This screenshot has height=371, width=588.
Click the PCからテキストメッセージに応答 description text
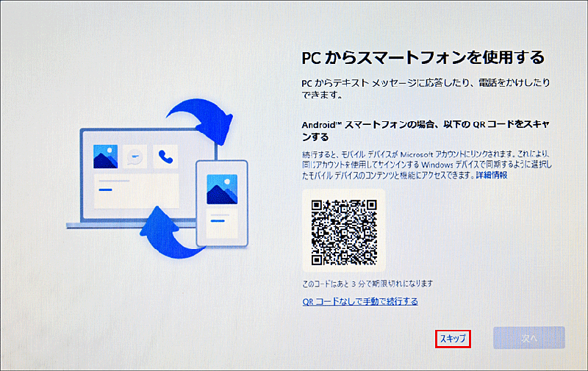(x=426, y=88)
